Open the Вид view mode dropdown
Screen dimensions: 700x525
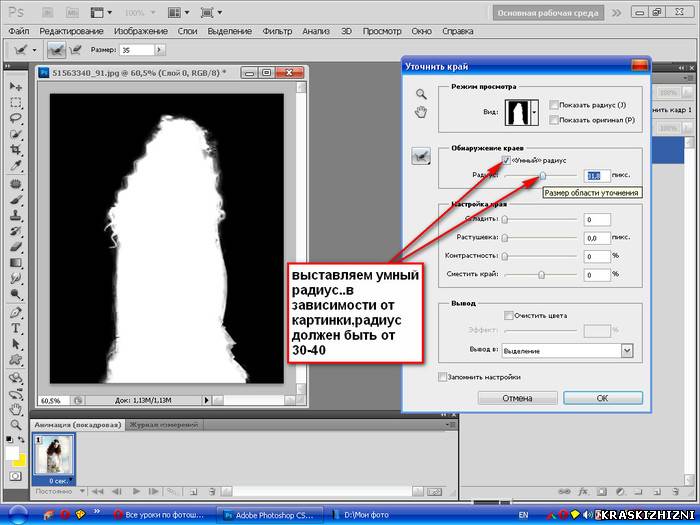534,112
